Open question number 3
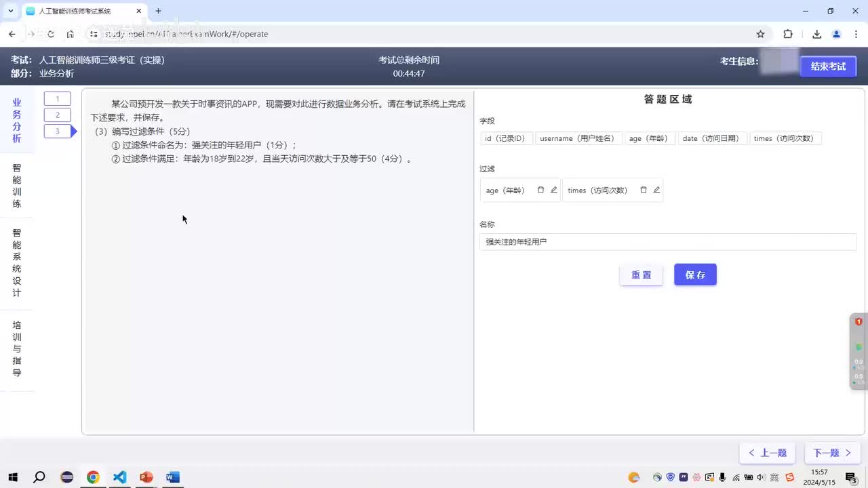The width and height of the screenshot is (868, 488). (x=58, y=131)
